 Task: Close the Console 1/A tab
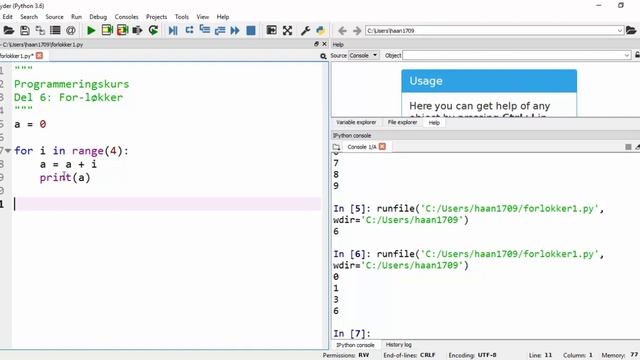382,147
